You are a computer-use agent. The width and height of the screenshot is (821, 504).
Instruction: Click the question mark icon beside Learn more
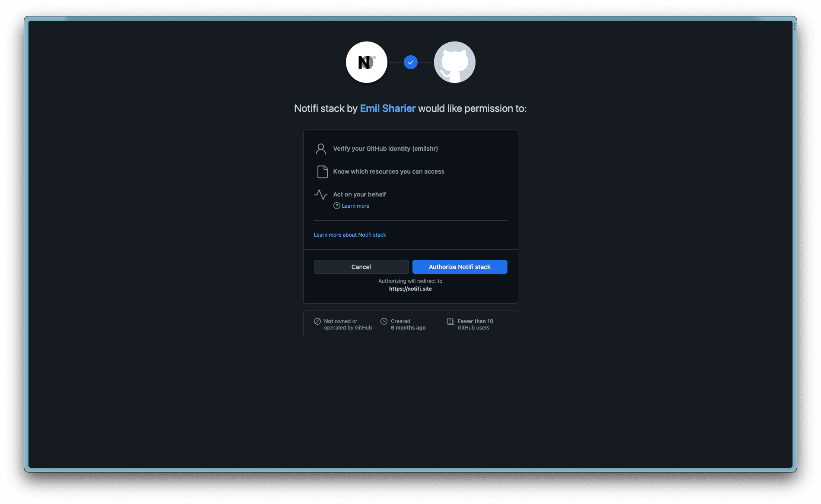(336, 206)
